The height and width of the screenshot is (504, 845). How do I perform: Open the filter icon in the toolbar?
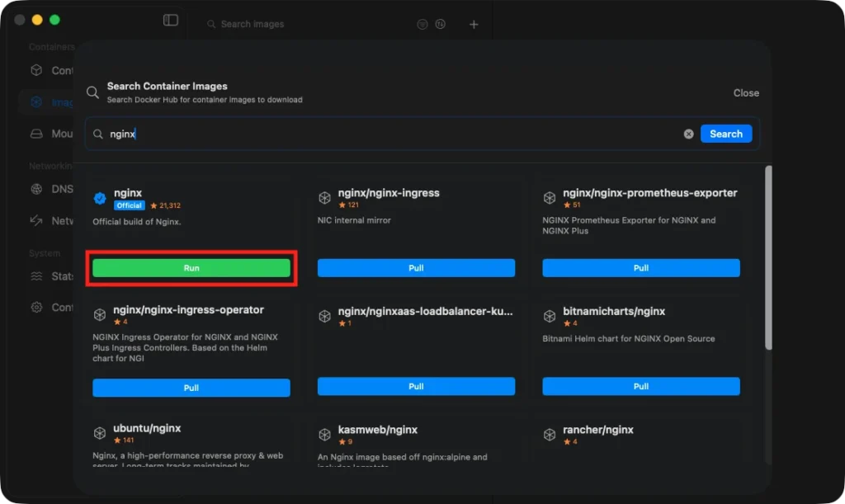(422, 24)
